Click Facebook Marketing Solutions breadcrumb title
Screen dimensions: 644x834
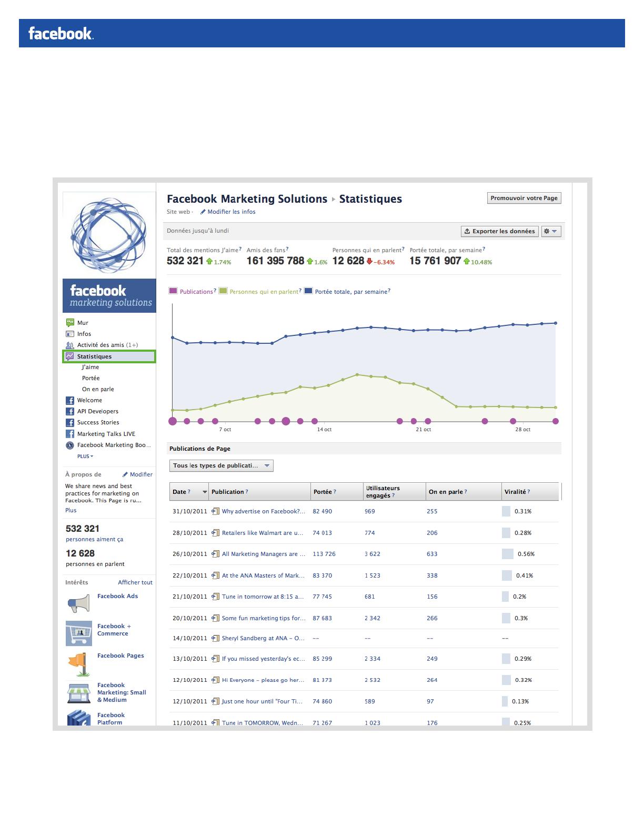[247, 199]
